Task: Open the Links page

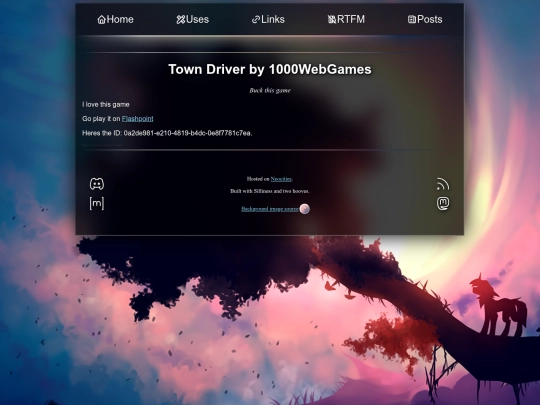Action: point(268,19)
